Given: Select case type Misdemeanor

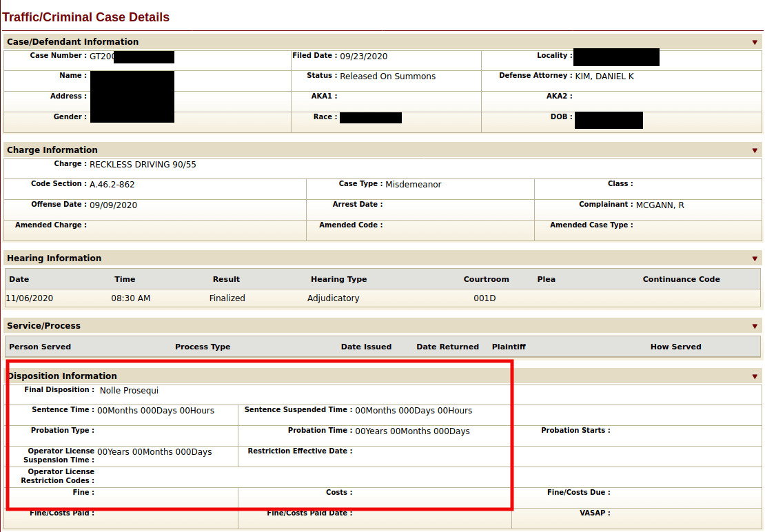Looking at the screenshot, I should click(x=414, y=185).
